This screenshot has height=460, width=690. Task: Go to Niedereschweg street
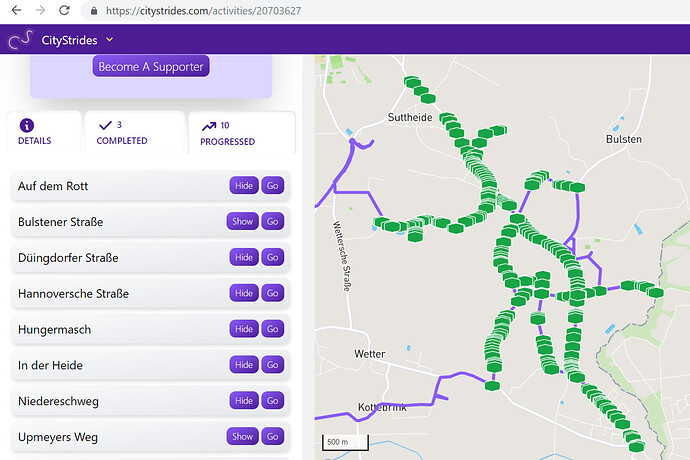(x=272, y=401)
